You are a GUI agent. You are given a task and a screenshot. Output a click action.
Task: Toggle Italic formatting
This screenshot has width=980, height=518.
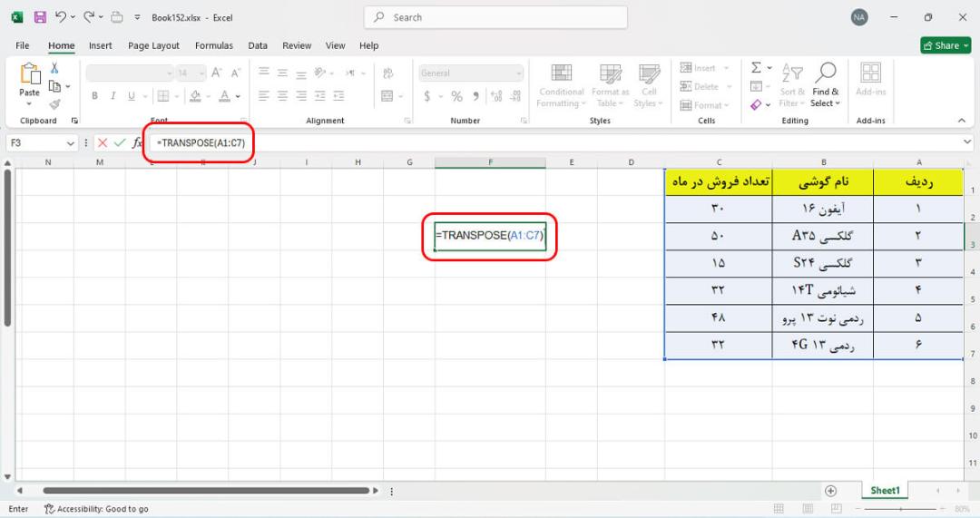[x=113, y=95]
